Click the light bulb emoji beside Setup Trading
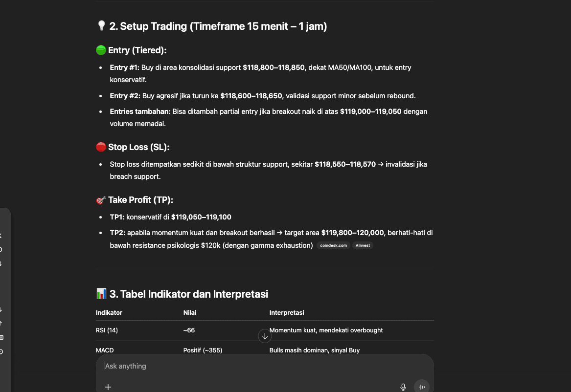 coord(101,26)
